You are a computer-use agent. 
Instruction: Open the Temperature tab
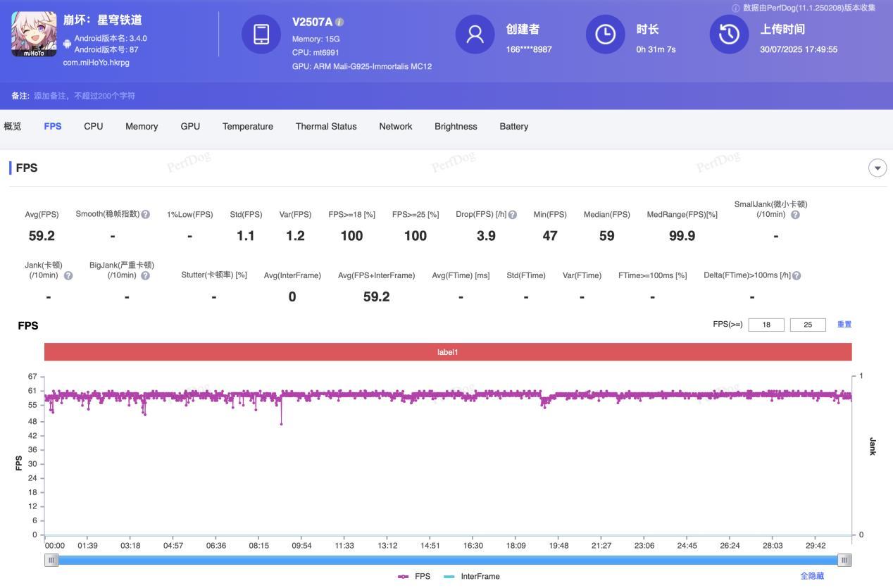tap(248, 127)
